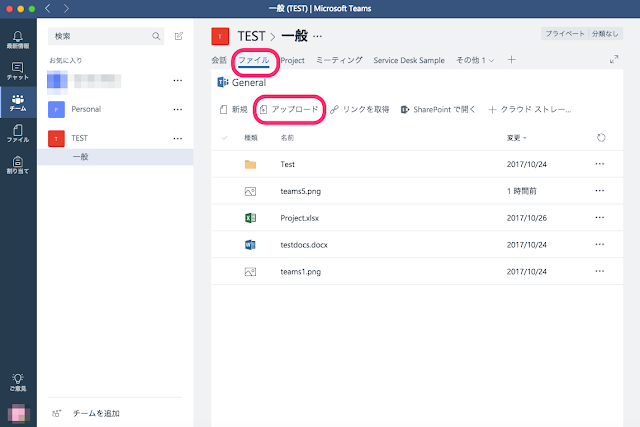This screenshot has width=640, height=427.
Task: Open more options for teams1.png
Action: coord(600,271)
